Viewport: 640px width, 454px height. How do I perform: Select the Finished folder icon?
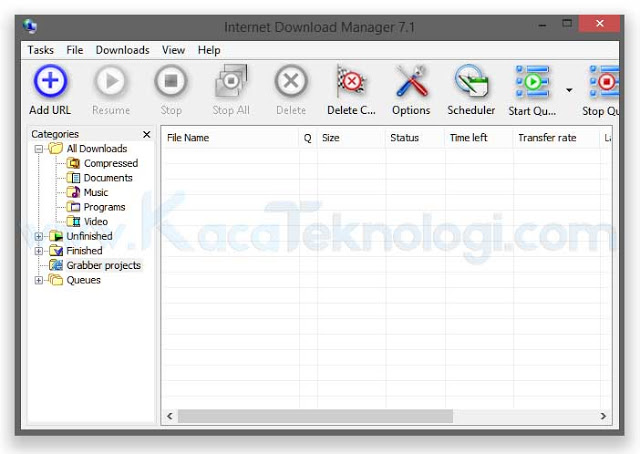(x=56, y=251)
